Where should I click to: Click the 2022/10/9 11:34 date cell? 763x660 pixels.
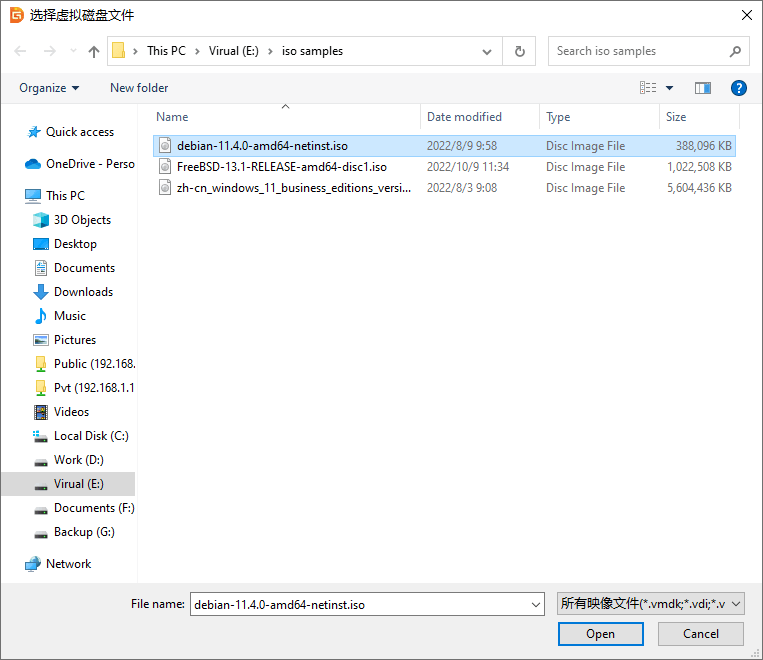pos(468,167)
